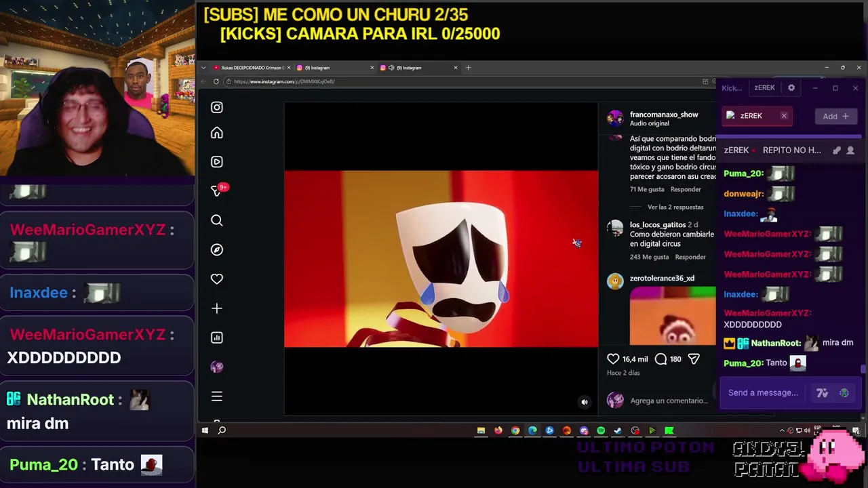Open los_locos_gatitos profile
This screenshot has width=868, height=488.
[658, 224]
